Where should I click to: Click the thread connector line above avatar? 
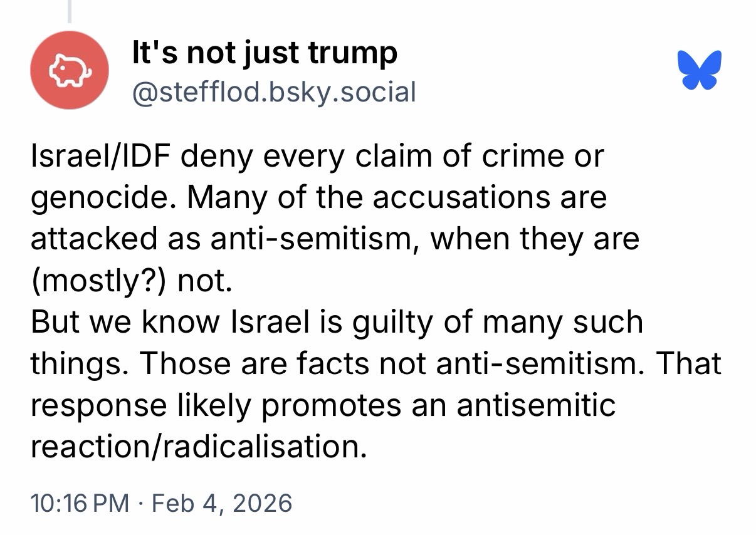70,11
